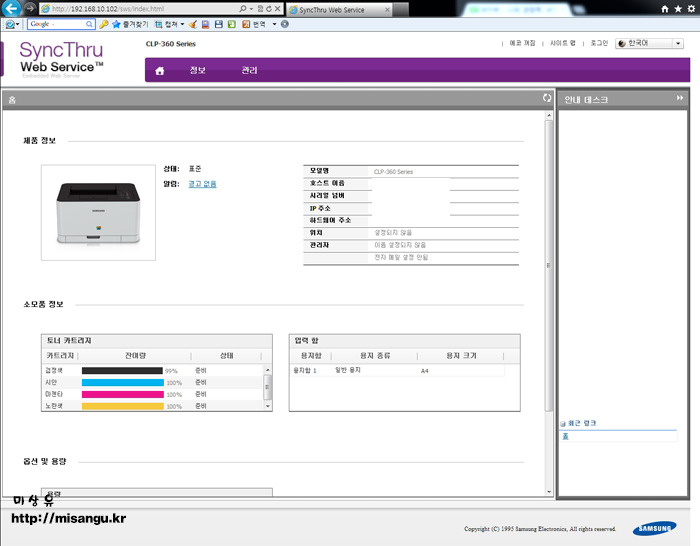
Task: Open the 캡처 dropdown arrow
Action: [182, 24]
